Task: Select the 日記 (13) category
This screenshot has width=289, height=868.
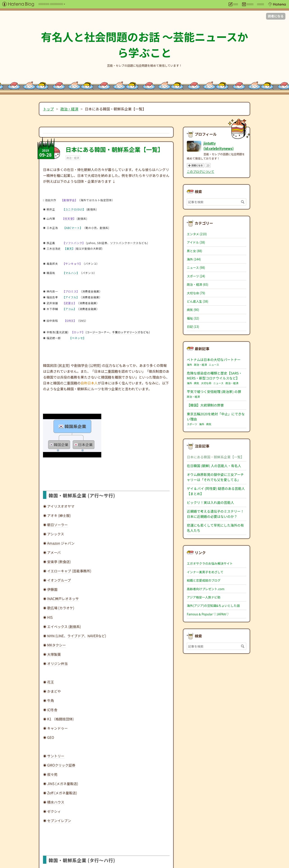Action: [193, 327]
